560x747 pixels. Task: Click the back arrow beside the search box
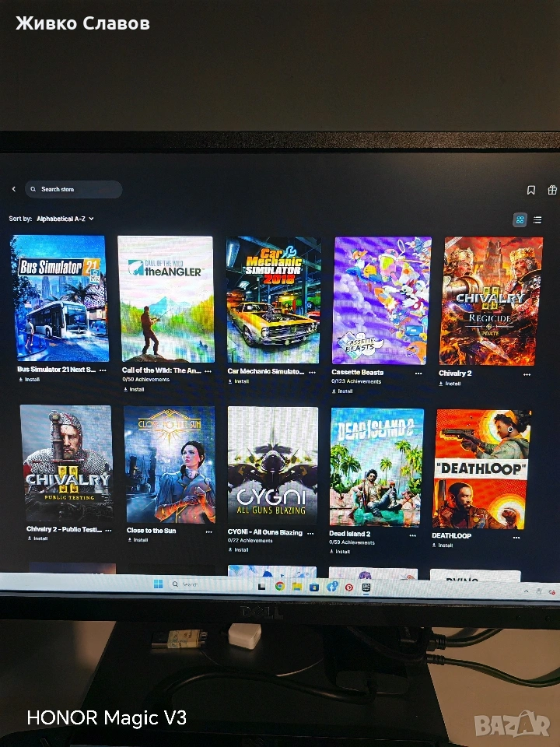(14, 189)
